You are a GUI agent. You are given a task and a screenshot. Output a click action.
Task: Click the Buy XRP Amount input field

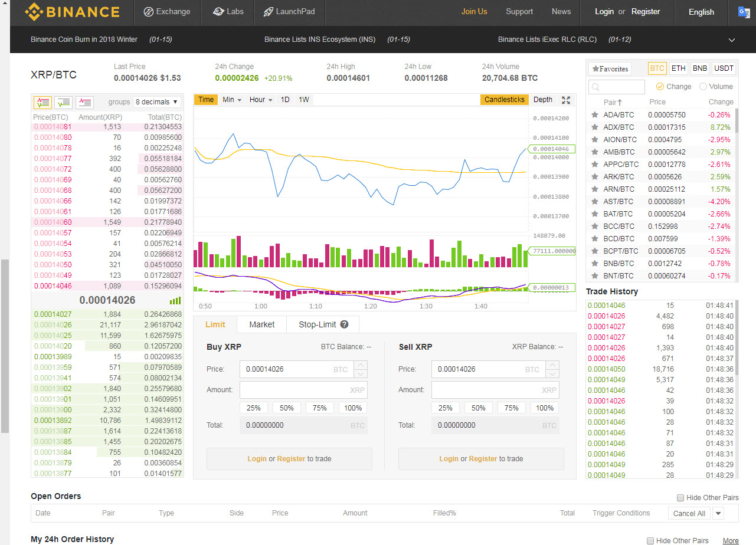pos(303,390)
